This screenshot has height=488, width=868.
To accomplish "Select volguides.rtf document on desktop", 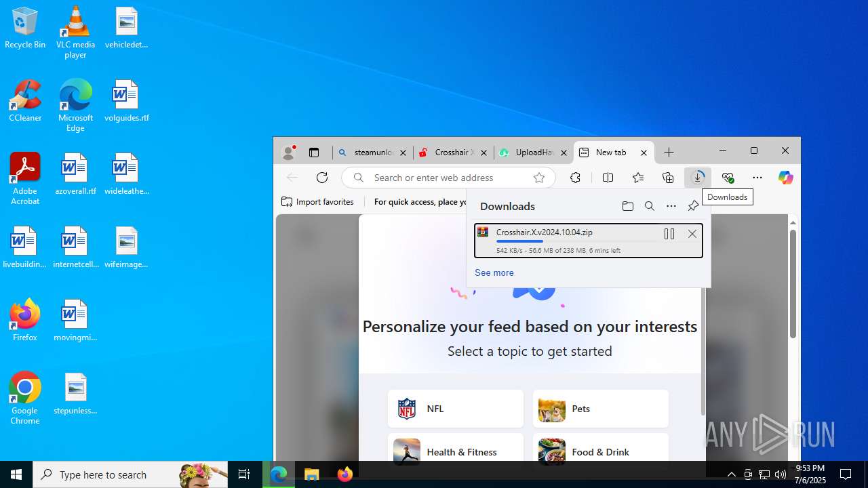I will pos(126,102).
